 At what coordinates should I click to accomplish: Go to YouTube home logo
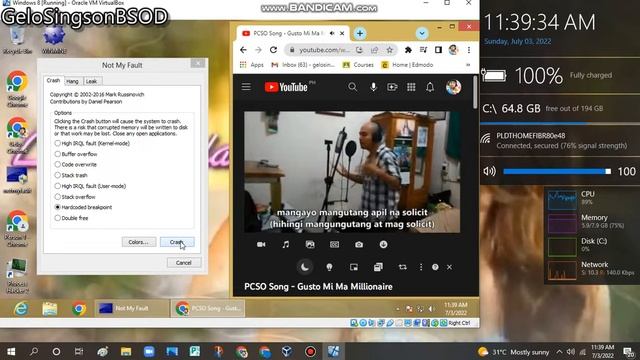tap(287, 87)
